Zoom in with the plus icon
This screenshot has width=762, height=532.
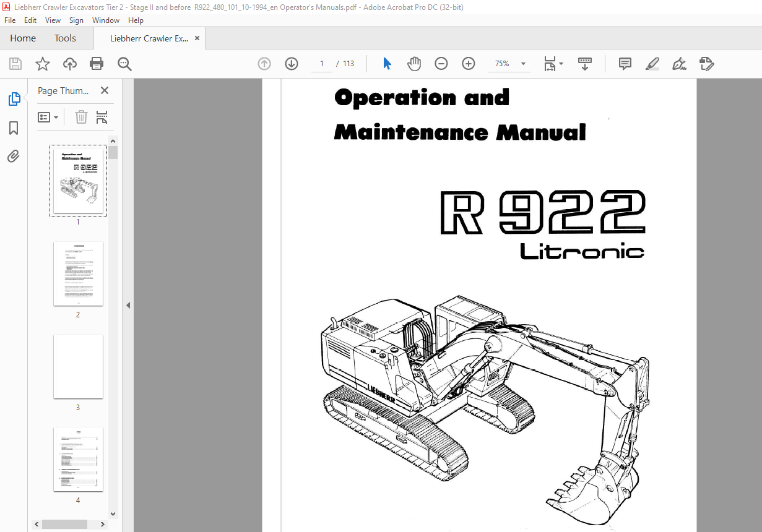(x=469, y=64)
